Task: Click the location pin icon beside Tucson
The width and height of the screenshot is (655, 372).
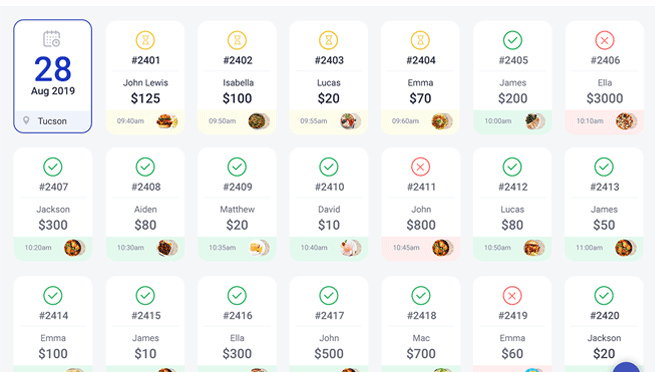Action: coord(26,121)
